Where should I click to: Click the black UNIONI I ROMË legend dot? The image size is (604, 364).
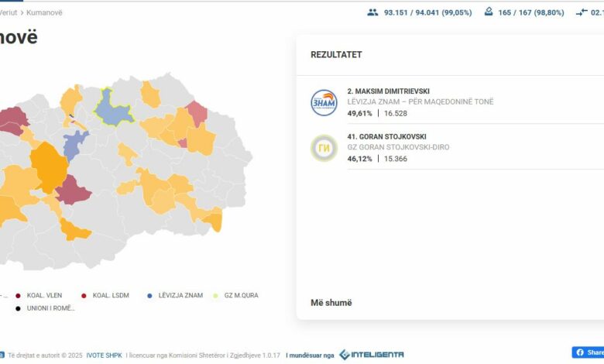pos(18,308)
